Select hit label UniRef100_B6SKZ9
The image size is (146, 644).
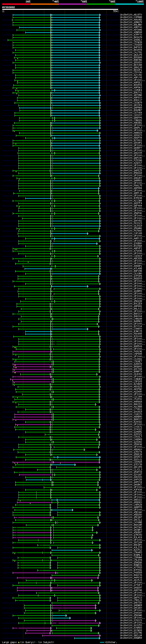tap(131, 37)
